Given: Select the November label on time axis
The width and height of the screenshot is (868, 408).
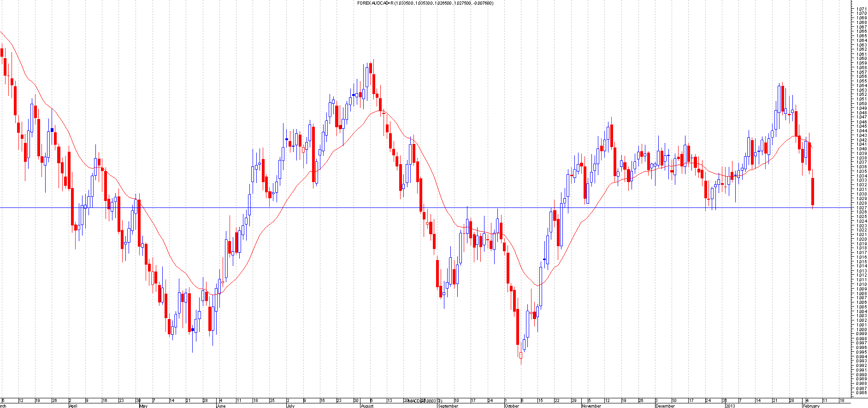Looking at the screenshot, I should (591, 406).
